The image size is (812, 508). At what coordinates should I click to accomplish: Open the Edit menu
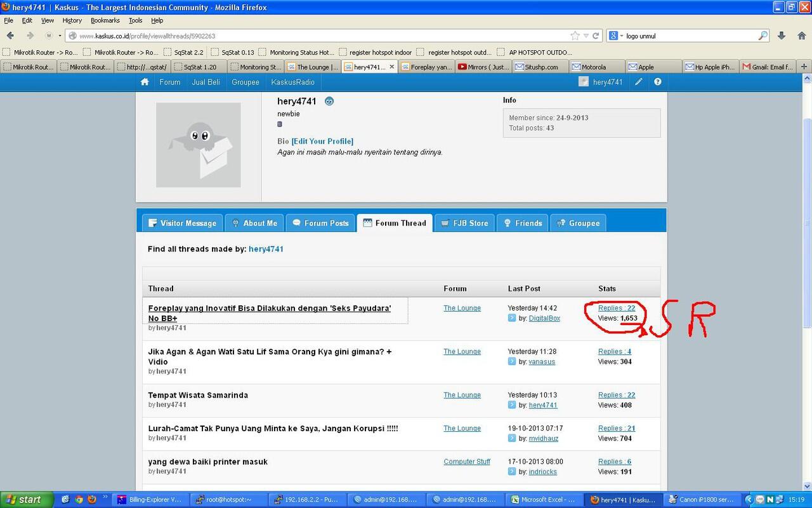[x=27, y=20]
